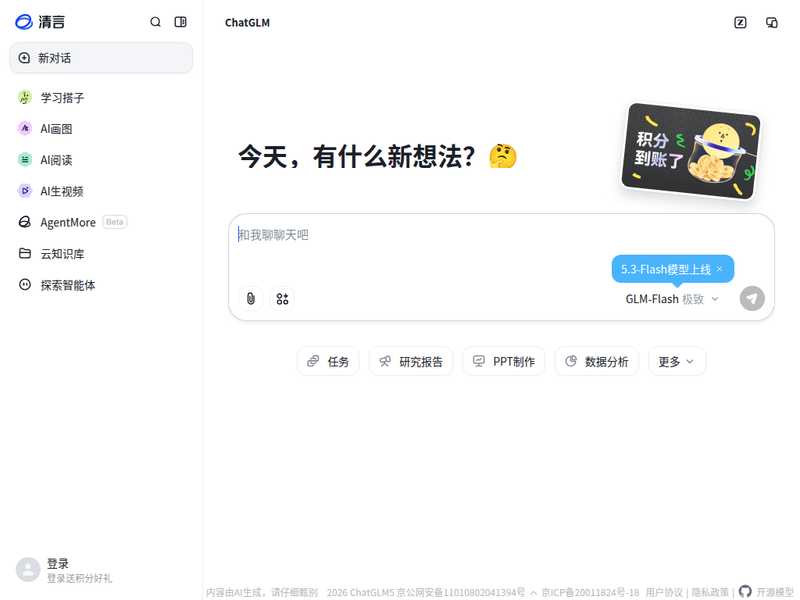The height and width of the screenshot is (600, 800).
Task: Click the send message button
Action: click(x=752, y=298)
